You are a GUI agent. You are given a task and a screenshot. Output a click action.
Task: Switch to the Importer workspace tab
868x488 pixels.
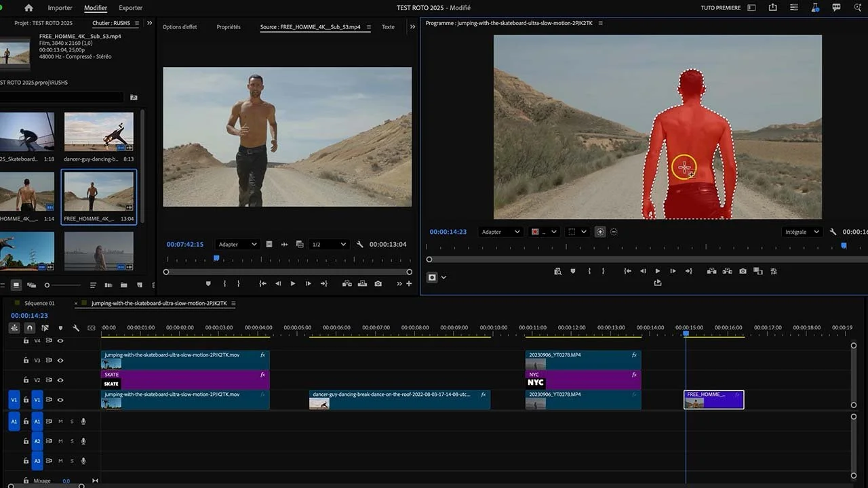[60, 8]
